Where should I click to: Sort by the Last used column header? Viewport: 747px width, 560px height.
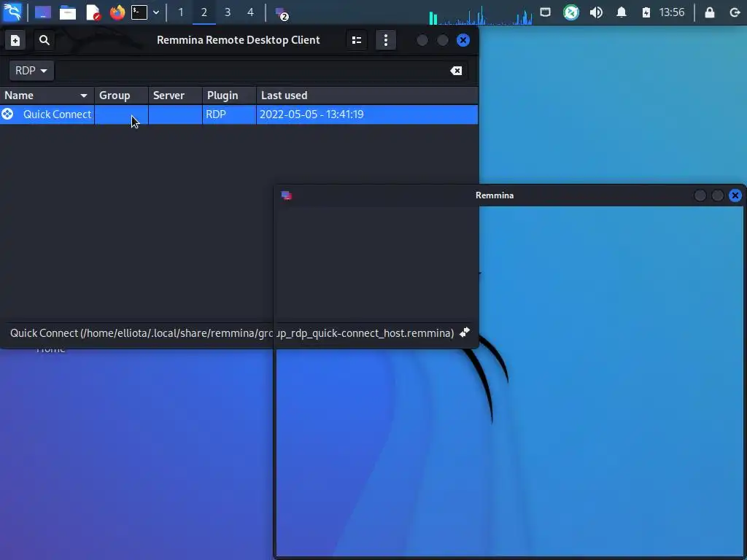(367, 96)
